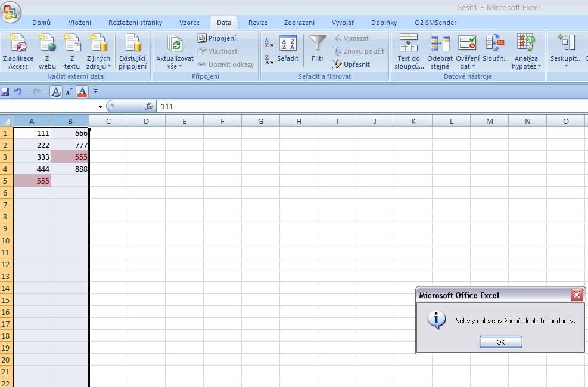Switch to the Vložení tab
Screen dimensions: 588x387
coord(79,23)
